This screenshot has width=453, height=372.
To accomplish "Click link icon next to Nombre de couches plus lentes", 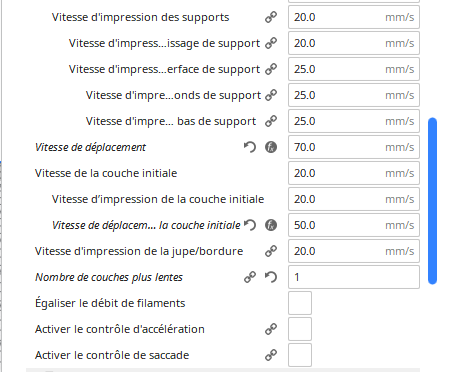I will pyautogui.click(x=250, y=277).
